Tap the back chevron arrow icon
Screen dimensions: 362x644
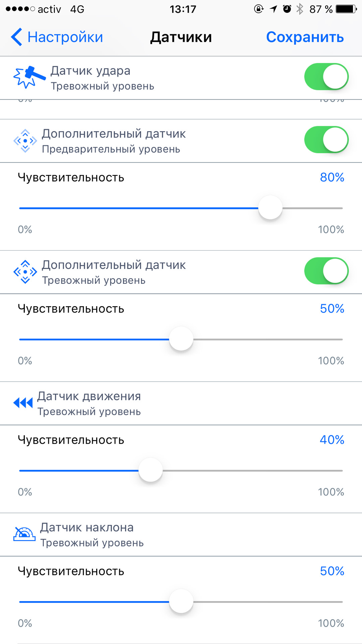(x=16, y=37)
